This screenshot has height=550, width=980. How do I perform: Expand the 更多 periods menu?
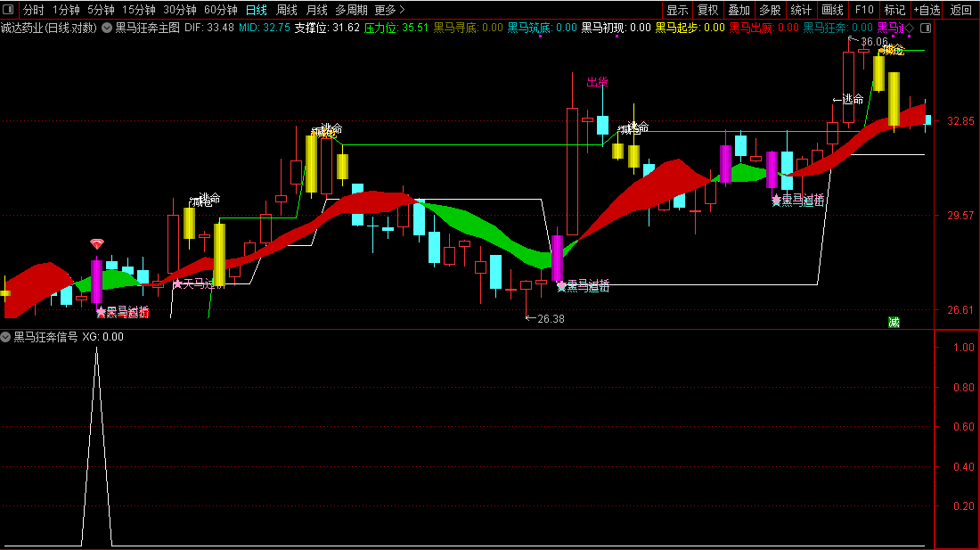point(389,10)
